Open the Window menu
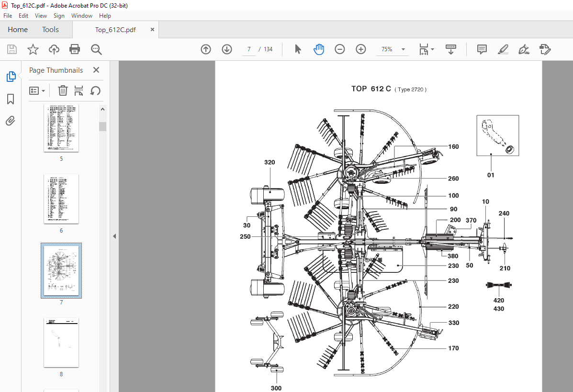573x392 pixels. 82,16
